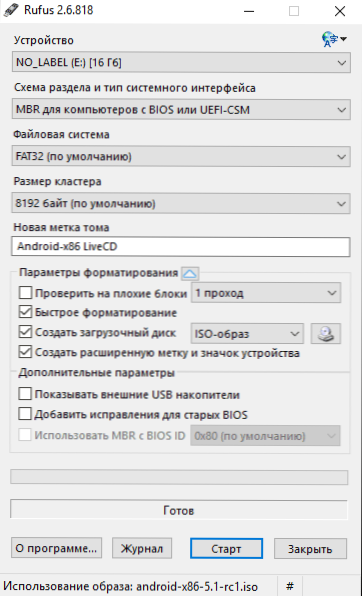Open the cluster size 8192 bytes dropdown
This screenshot has width=362, height=596.
[181, 204]
